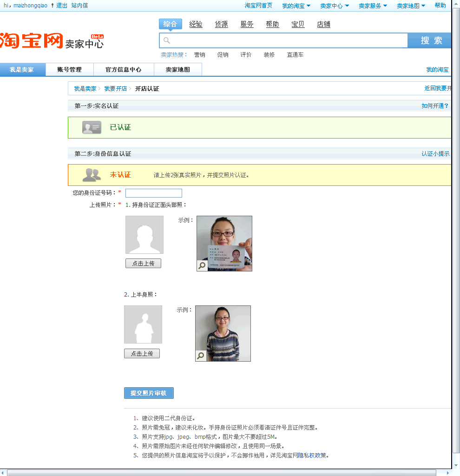Click the magnifier icon in the search box
Image resolution: width=460 pixels, height=476 pixels.
(x=167, y=40)
